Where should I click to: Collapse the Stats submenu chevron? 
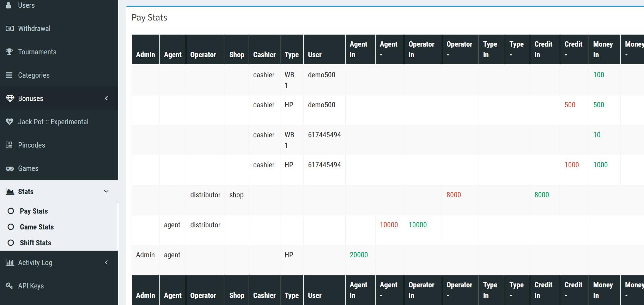tap(106, 191)
